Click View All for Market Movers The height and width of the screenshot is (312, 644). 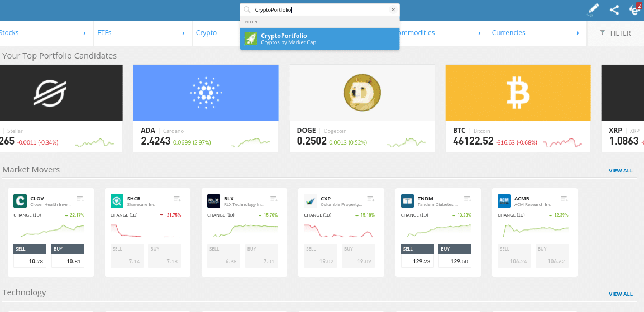coord(621,171)
